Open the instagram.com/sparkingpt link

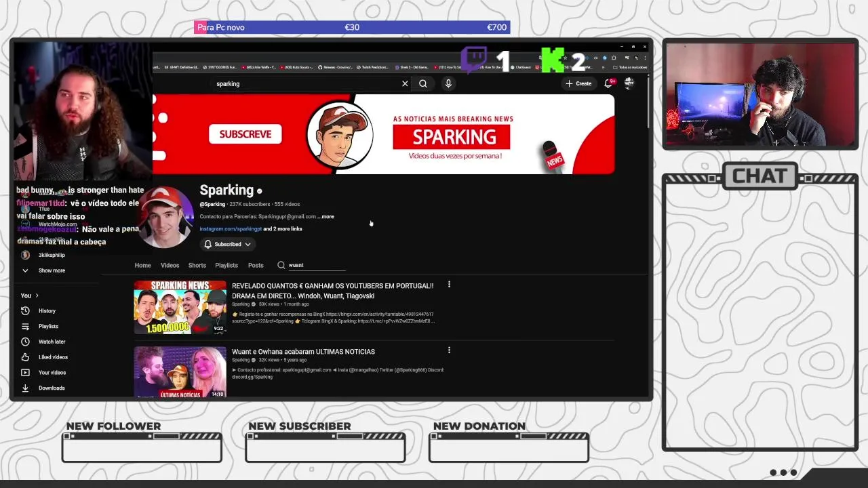pyautogui.click(x=231, y=228)
